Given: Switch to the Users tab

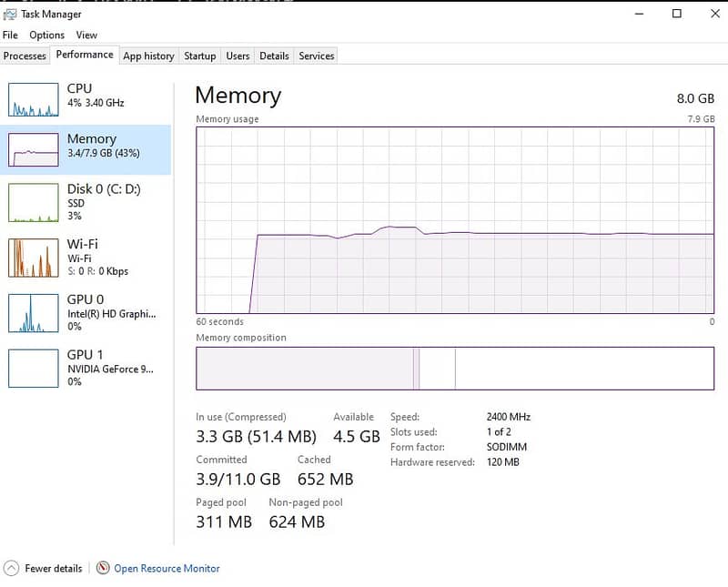Looking at the screenshot, I should coord(238,56).
